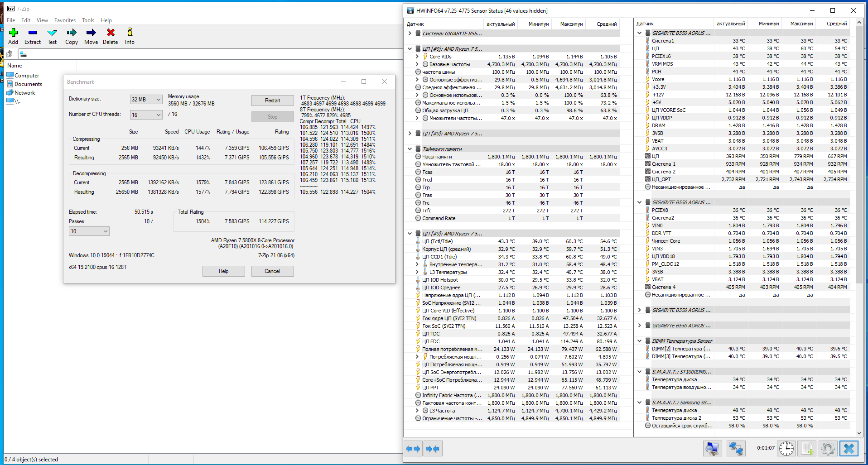This screenshot has width=868, height=465.
Task: Expand HWiNFO sensor columns with the outward arrows
Action: click(x=414, y=449)
